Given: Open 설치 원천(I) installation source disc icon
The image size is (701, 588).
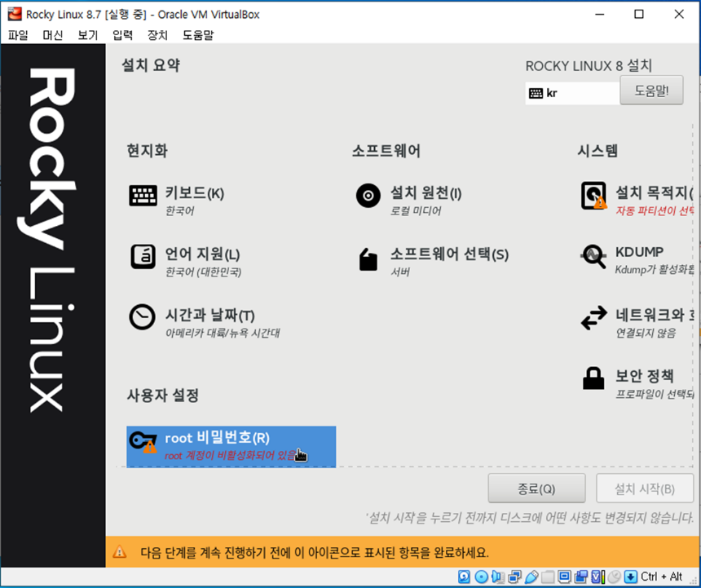Looking at the screenshot, I should [367, 196].
